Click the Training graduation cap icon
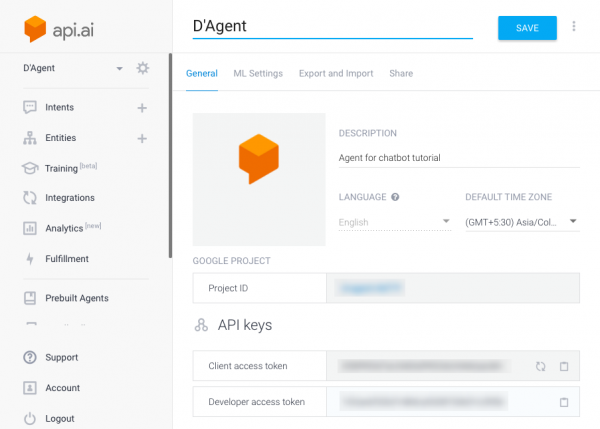600x429 pixels. [30, 168]
